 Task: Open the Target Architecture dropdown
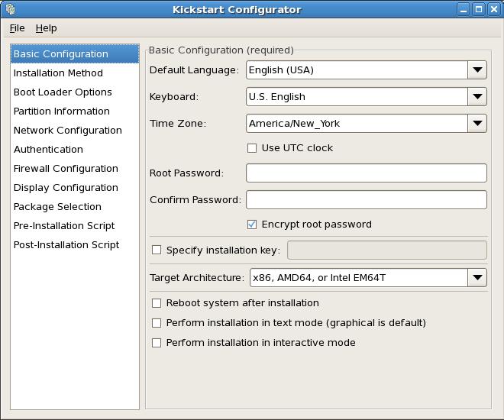tap(477, 277)
